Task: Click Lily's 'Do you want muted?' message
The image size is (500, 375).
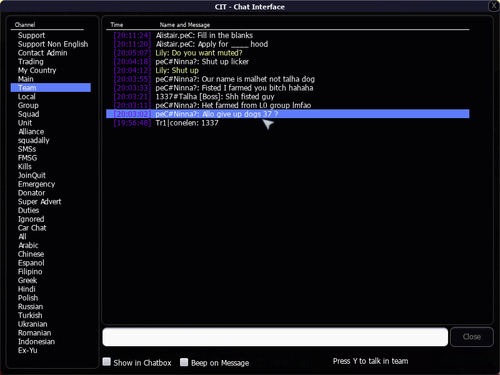Action: [288, 53]
